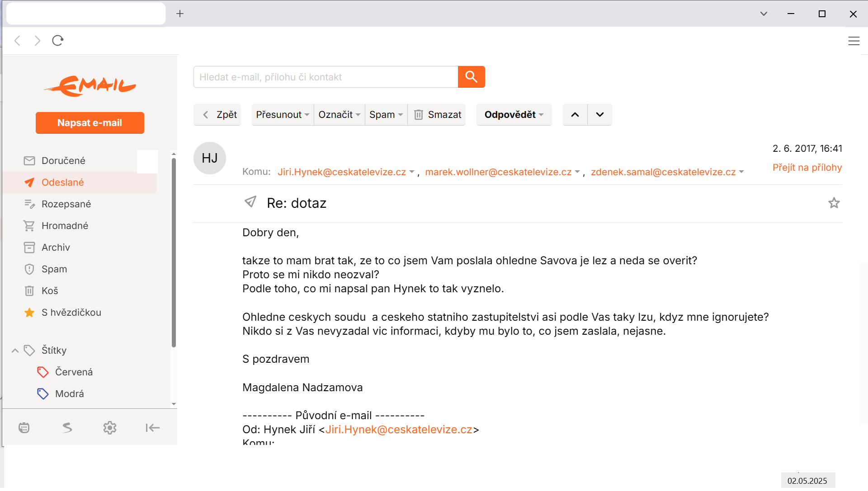Star this message with the star icon
The height and width of the screenshot is (491, 868).
click(x=834, y=203)
